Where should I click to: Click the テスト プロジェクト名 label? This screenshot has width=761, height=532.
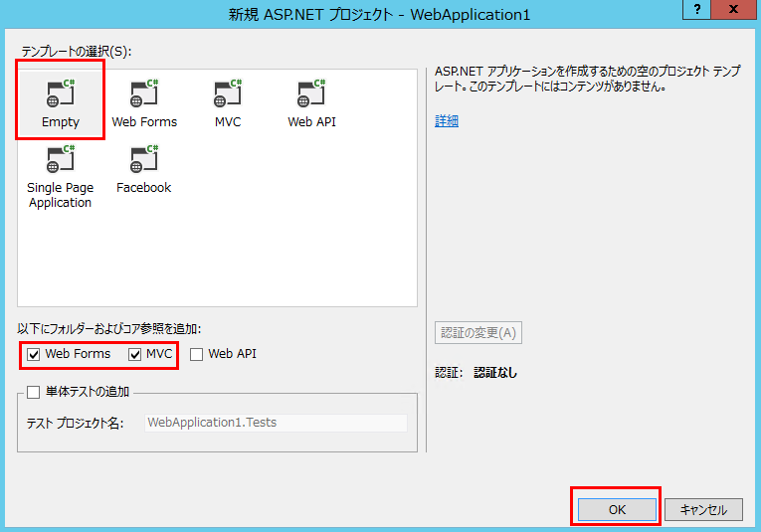point(76,424)
